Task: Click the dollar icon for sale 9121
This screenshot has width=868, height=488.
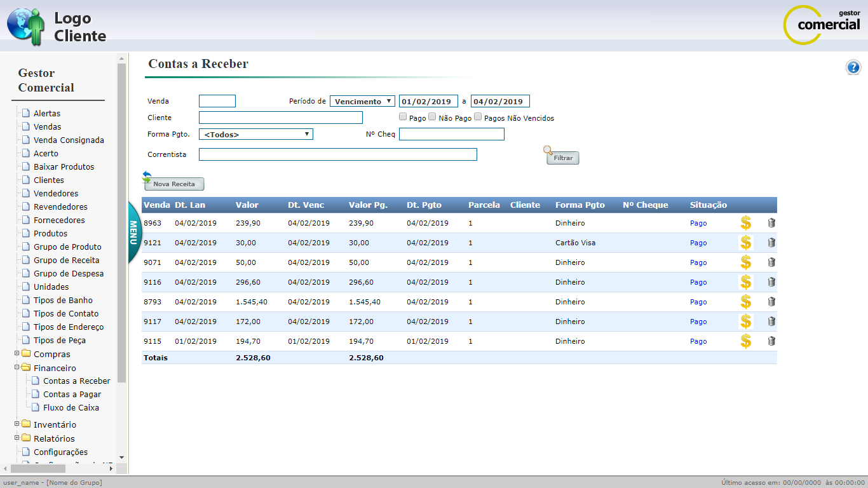Action: (x=746, y=243)
